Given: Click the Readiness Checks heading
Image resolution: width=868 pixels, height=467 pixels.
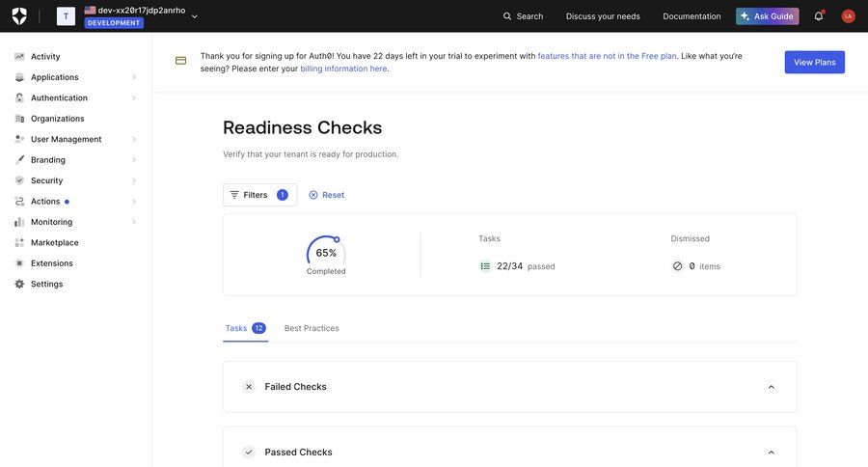Looking at the screenshot, I should (x=302, y=127).
